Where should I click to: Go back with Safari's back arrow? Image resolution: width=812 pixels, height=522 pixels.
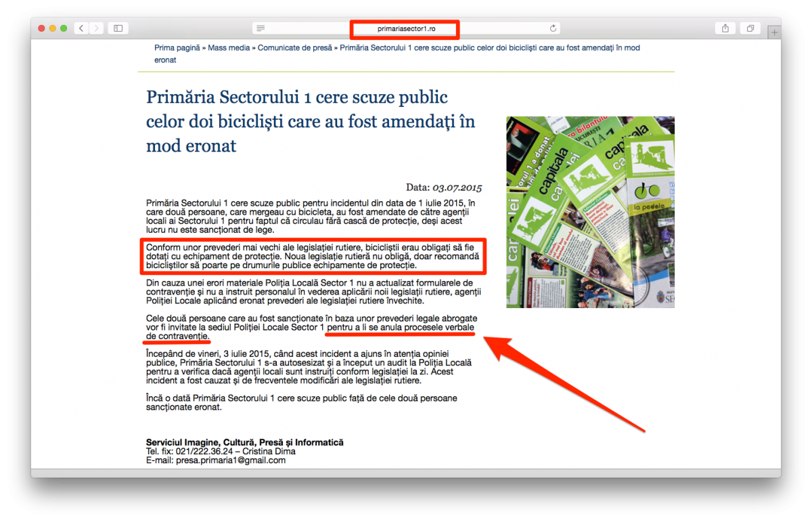coord(82,28)
